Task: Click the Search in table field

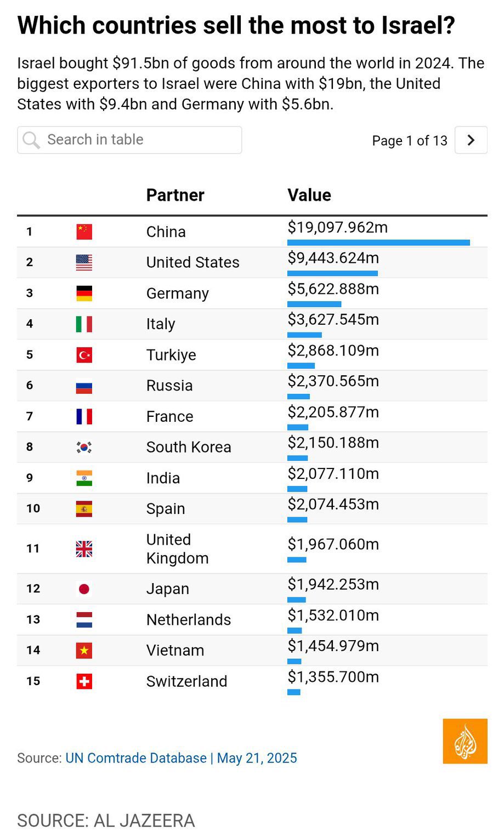Action: pos(137,140)
